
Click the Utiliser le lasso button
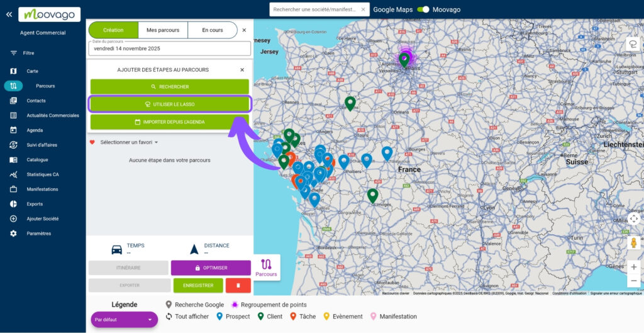pyautogui.click(x=170, y=104)
